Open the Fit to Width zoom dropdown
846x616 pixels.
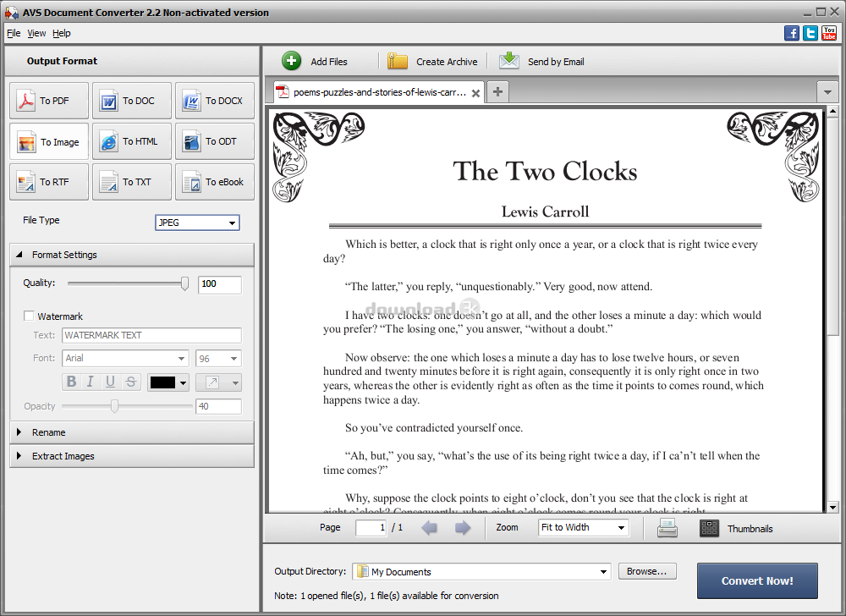[584, 527]
